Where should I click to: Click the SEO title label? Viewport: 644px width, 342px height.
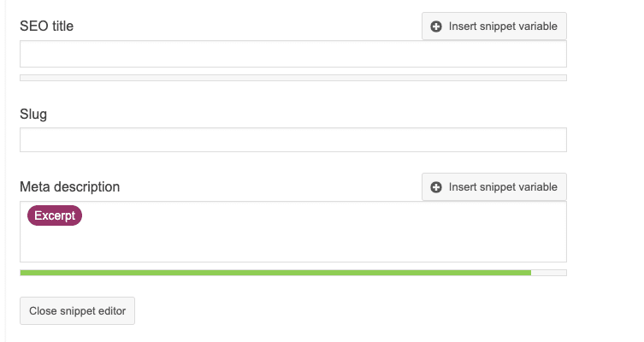[x=46, y=27]
